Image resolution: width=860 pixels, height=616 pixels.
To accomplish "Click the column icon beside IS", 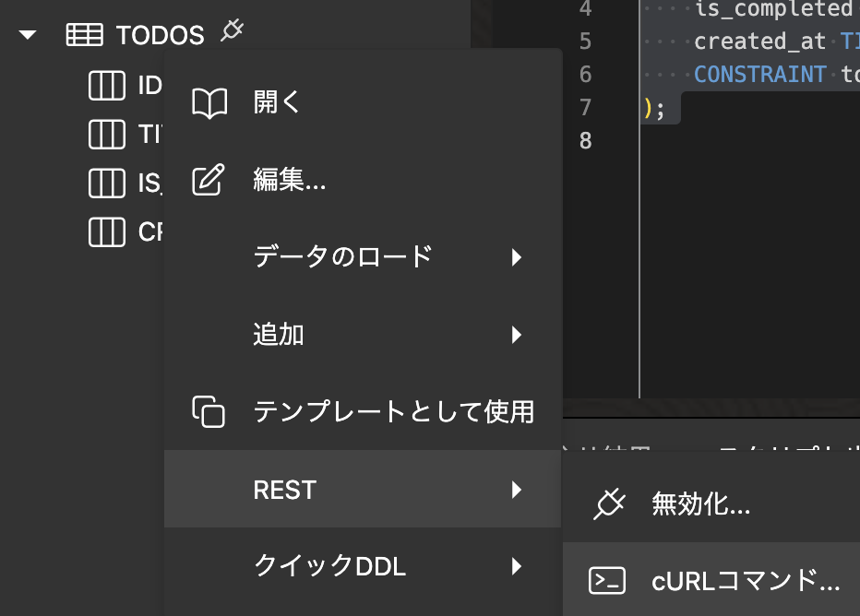I will click(107, 183).
